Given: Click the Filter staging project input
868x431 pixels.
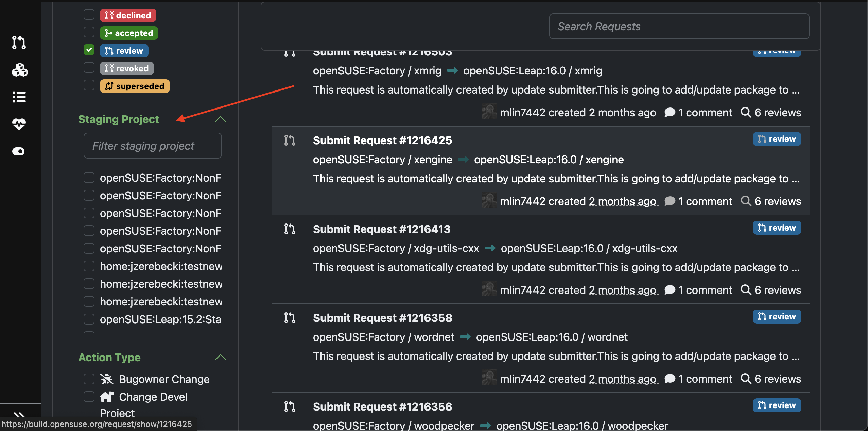Looking at the screenshot, I should (x=152, y=146).
